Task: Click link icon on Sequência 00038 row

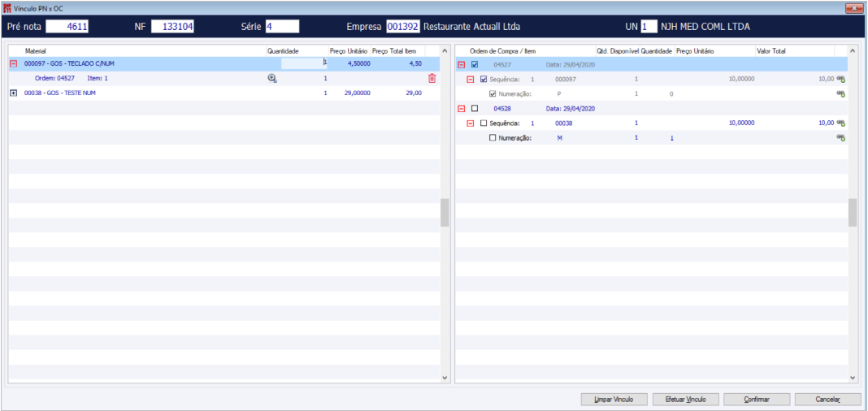Action: coord(840,123)
